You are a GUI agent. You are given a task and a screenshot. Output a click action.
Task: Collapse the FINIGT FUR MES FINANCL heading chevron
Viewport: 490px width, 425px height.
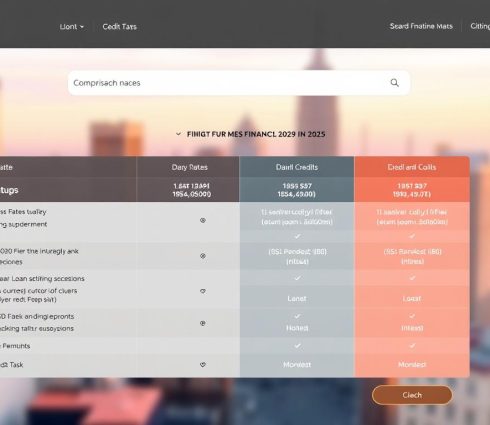click(178, 134)
